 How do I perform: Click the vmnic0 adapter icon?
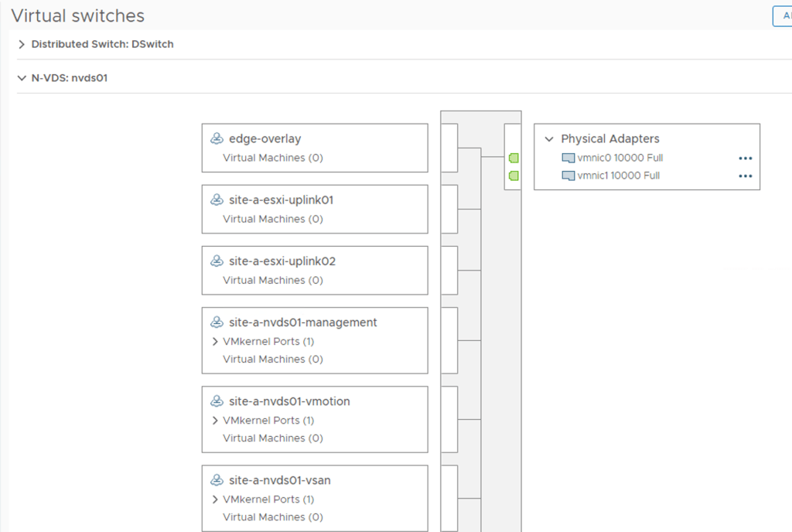(568, 158)
